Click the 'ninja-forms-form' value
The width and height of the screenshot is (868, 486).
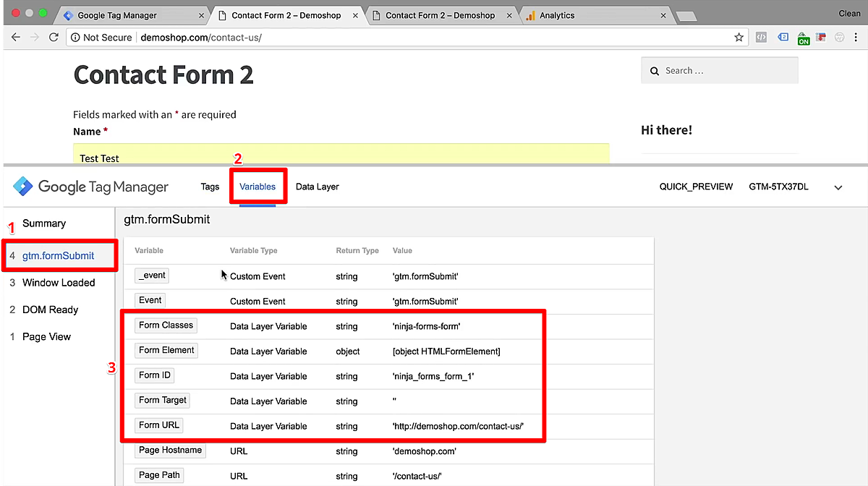(426, 326)
